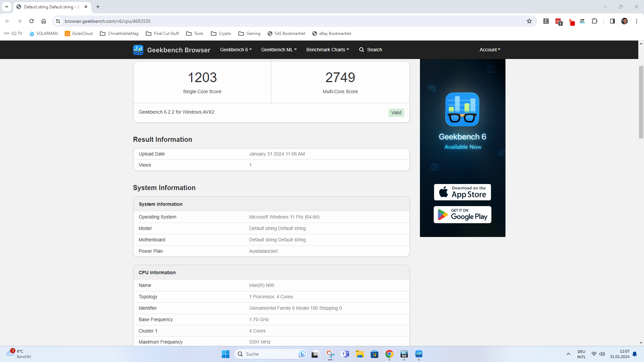The height and width of the screenshot is (362, 644).
Task: Open the browser home page
Action: [x=44, y=21]
